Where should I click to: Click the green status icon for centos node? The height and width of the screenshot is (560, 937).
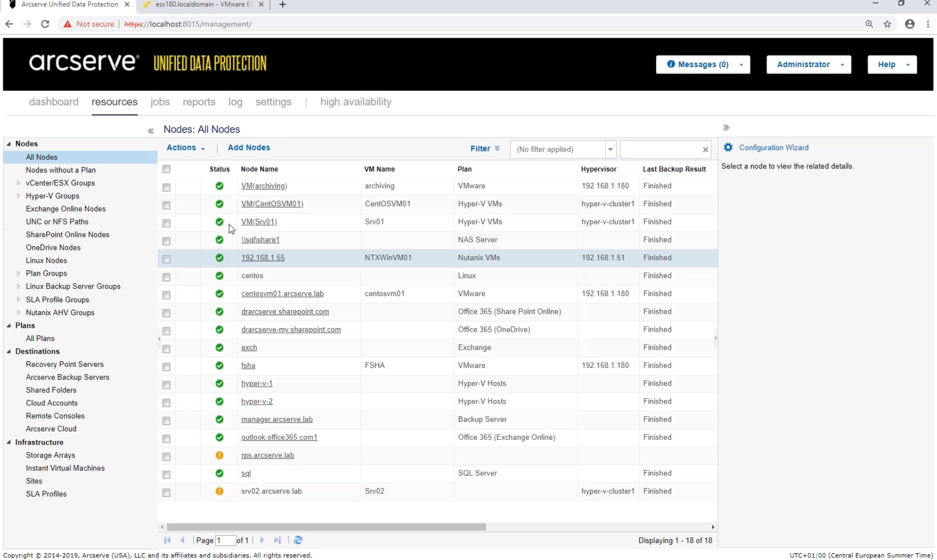point(219,277)
